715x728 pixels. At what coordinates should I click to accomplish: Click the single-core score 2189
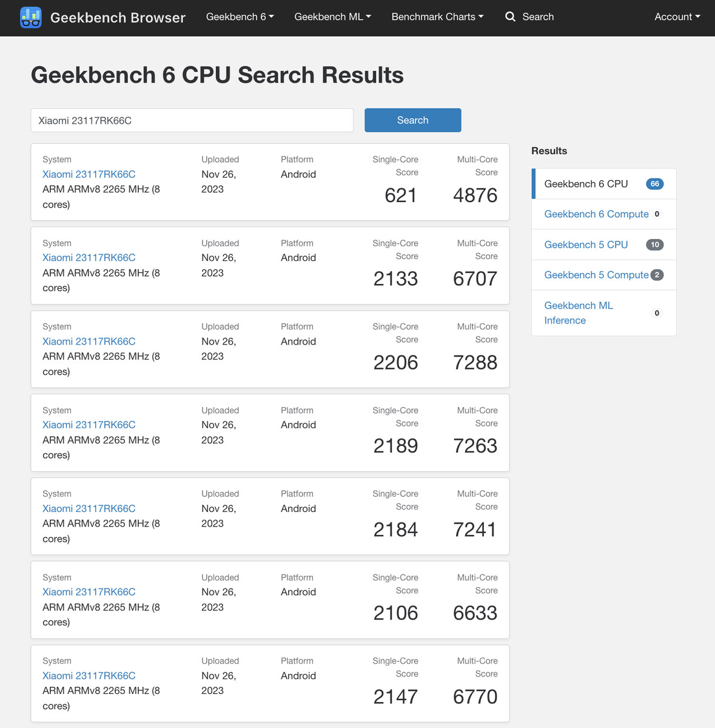point(396,446)
